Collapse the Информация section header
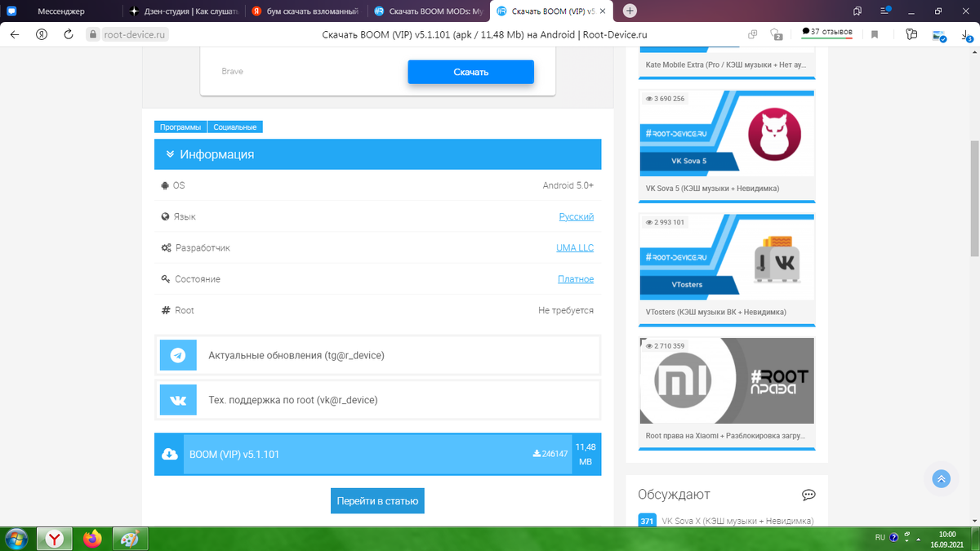Image resolution: width=980 pixels, height=551 pixels. [x=377, y=154]
